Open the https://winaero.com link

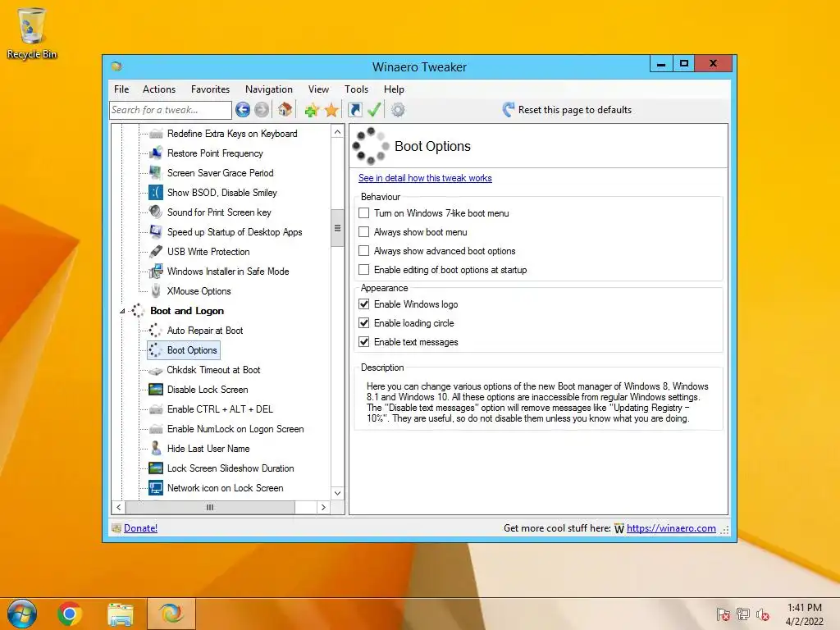click(x=671, y=528)
